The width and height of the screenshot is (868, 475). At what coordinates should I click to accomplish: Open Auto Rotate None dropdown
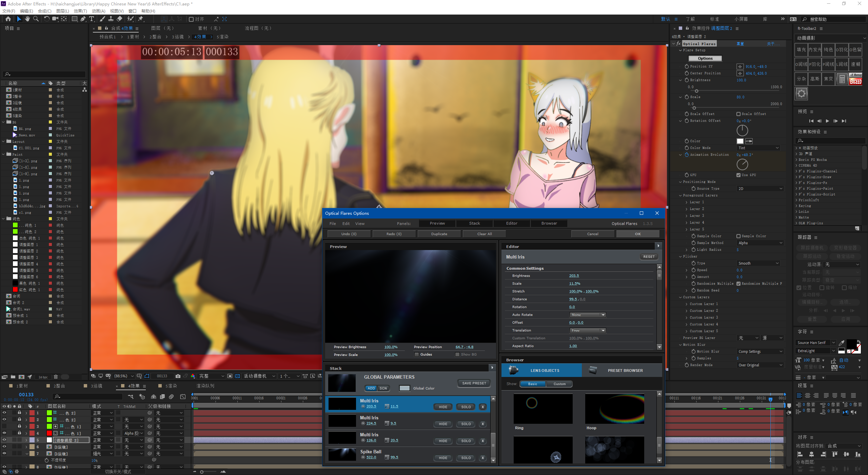click(588, 315)
